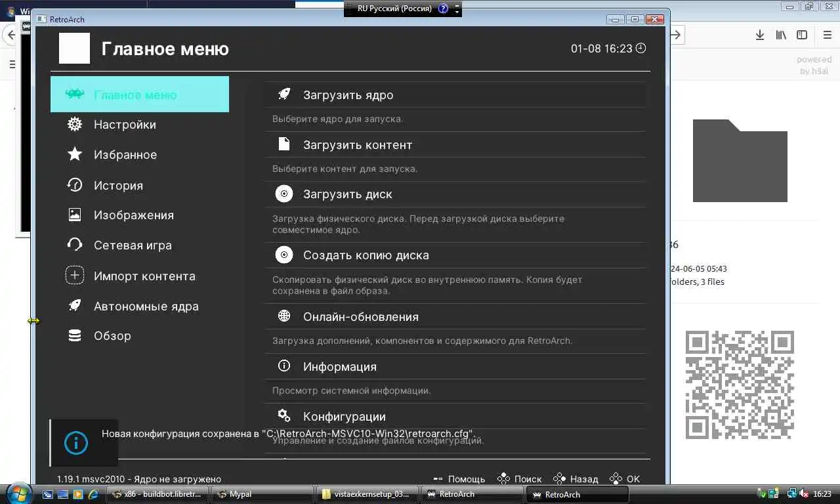Viewport: 840px width, 504px height.
Task: Click disc icon beside Создать копию диска
Action: point(284,255)
